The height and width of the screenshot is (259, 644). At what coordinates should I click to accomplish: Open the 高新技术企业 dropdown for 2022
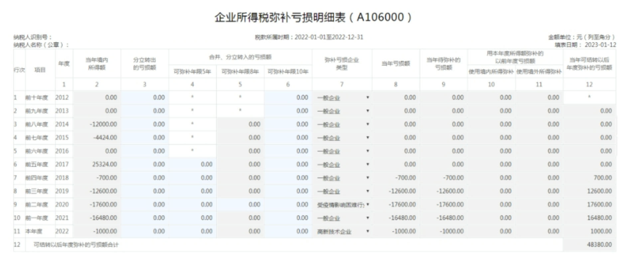pos(342,231)
